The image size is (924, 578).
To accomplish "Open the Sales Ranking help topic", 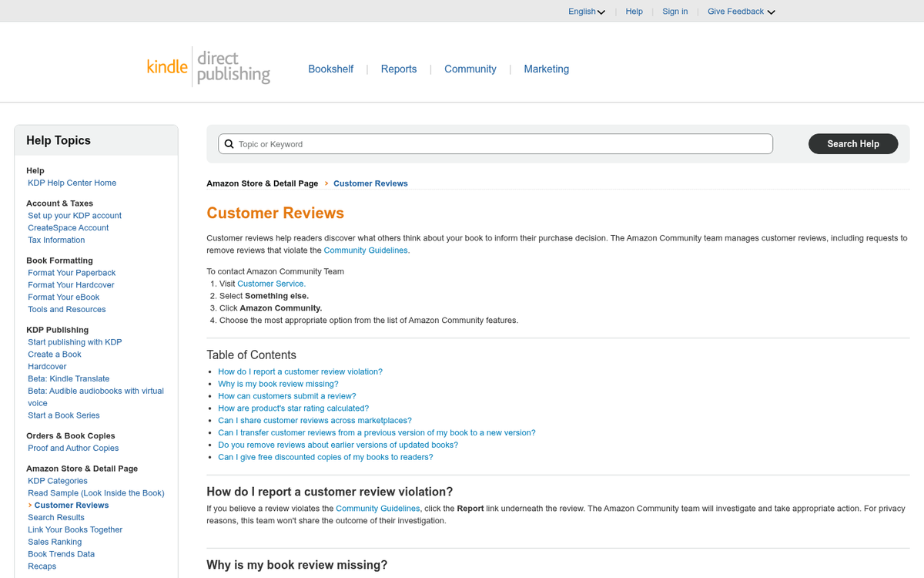I will tap(55, 542).
